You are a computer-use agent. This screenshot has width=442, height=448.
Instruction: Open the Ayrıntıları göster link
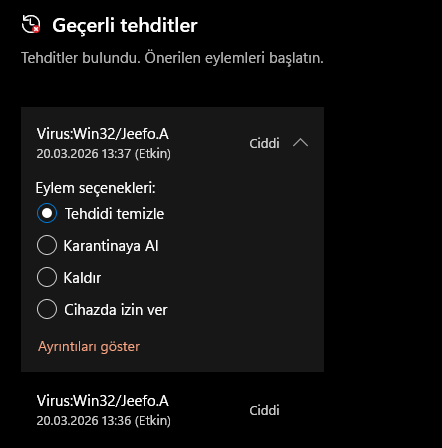tap(89, 347)
